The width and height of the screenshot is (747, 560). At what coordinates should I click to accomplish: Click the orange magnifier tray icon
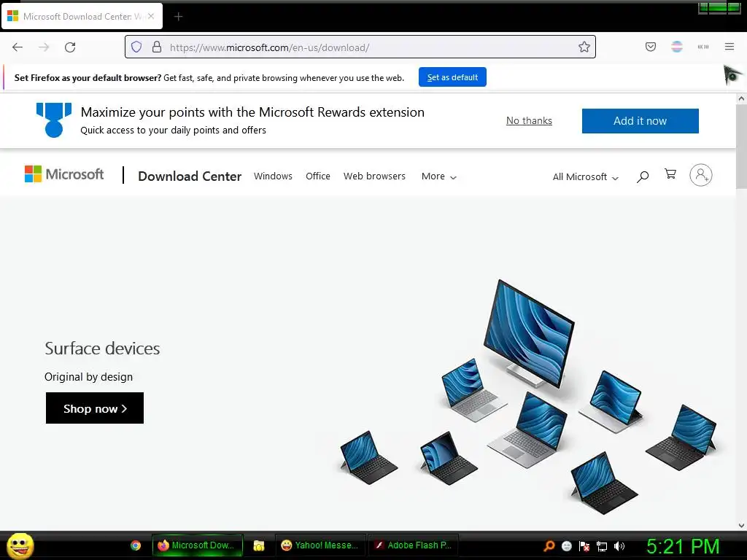[549, 545]
